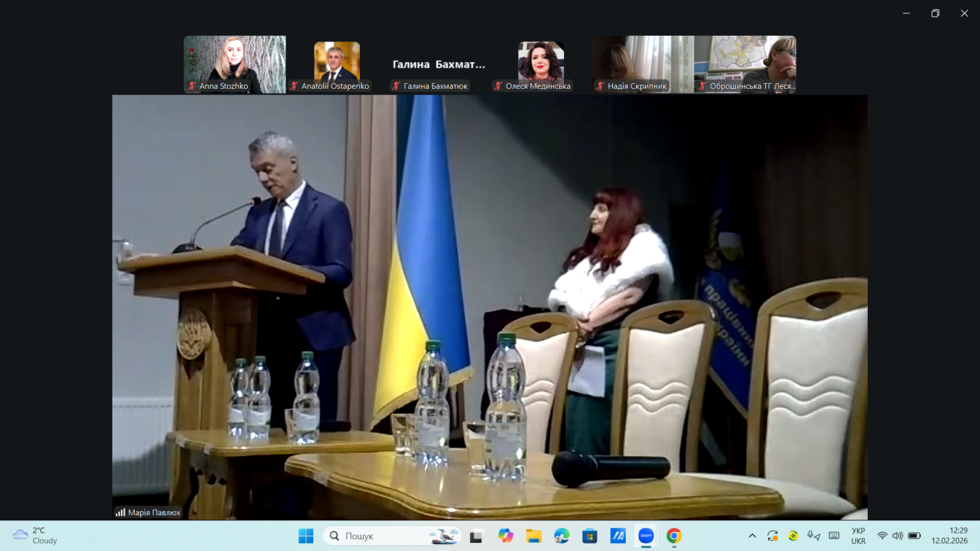This screenshot has height=551, width=980.
Task: Open the Zoom app in the taskbar
Action: 645,536
